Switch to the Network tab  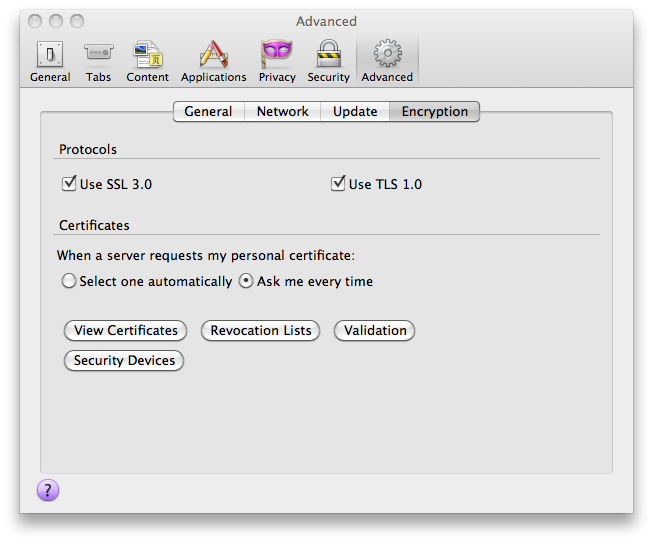282,112
